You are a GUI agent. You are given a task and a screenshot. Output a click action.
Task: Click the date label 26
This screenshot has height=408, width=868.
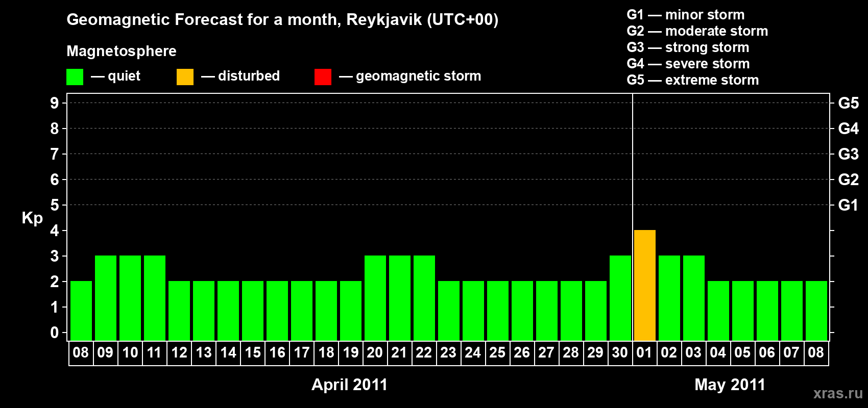(522, 352)
